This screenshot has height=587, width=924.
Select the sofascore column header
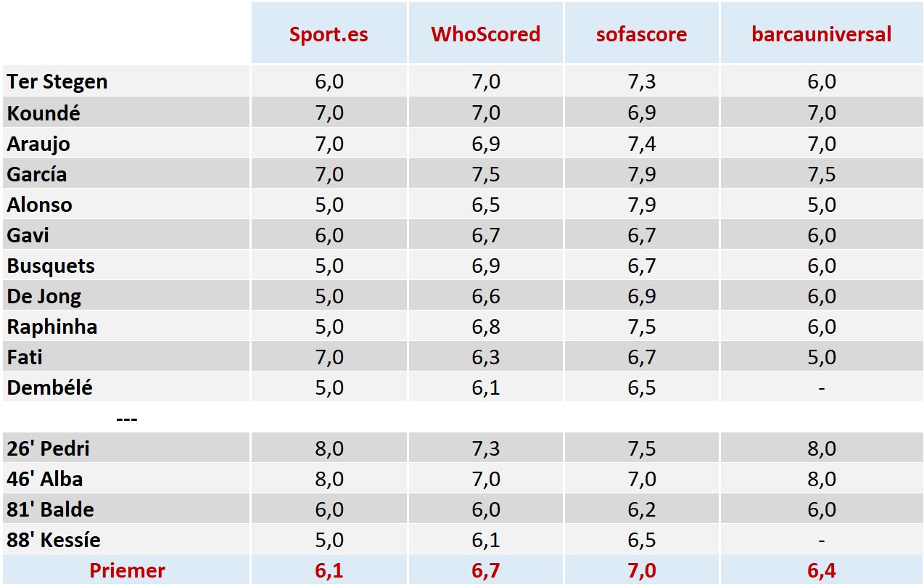641,34
